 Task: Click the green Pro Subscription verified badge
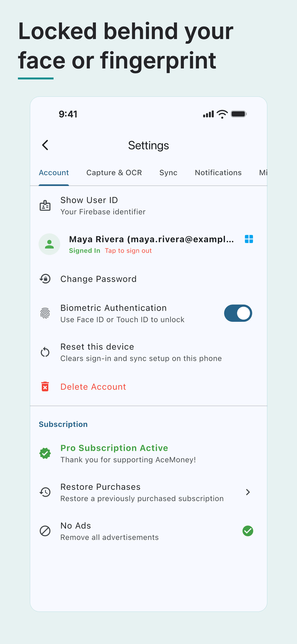45,453
